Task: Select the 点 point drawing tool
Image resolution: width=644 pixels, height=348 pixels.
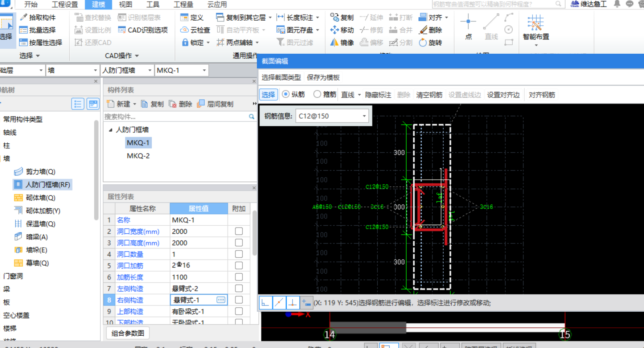Action: tap(468, 27)
